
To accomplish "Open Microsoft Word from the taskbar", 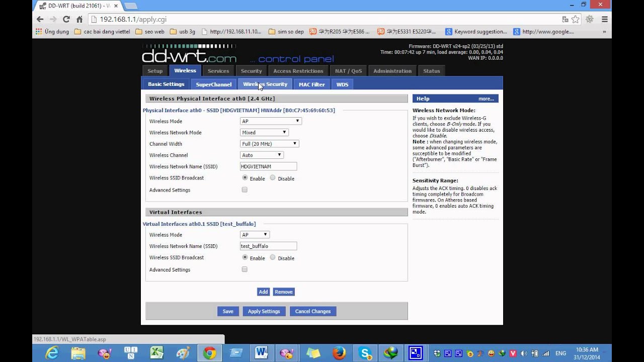I will click(261, 353).
